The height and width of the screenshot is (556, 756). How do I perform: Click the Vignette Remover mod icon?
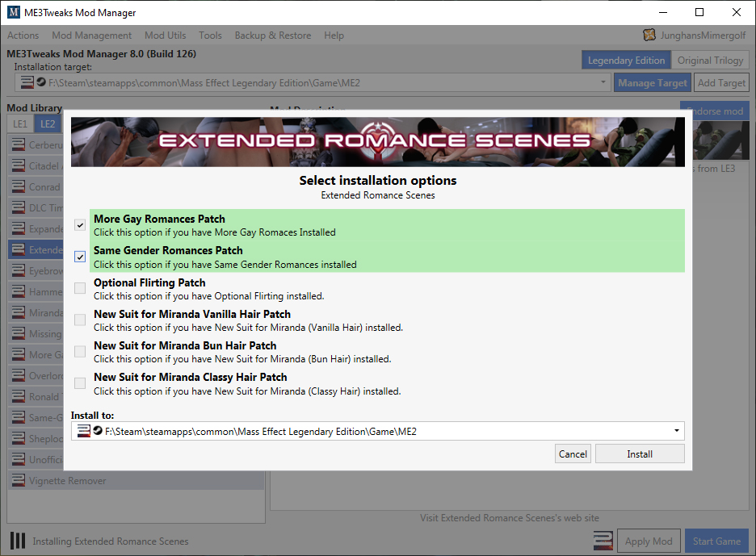point(19,480)
